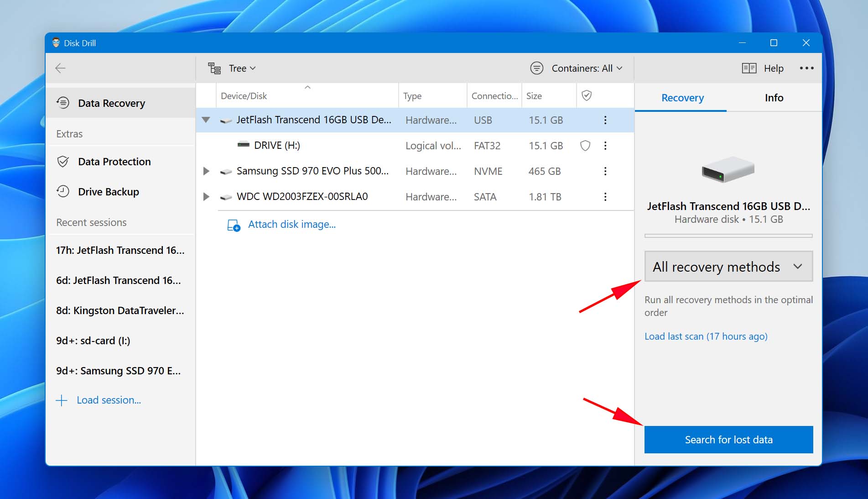Select Data Recovery in the sidebar
Viewport: 868px width, 499px height.
121,103
